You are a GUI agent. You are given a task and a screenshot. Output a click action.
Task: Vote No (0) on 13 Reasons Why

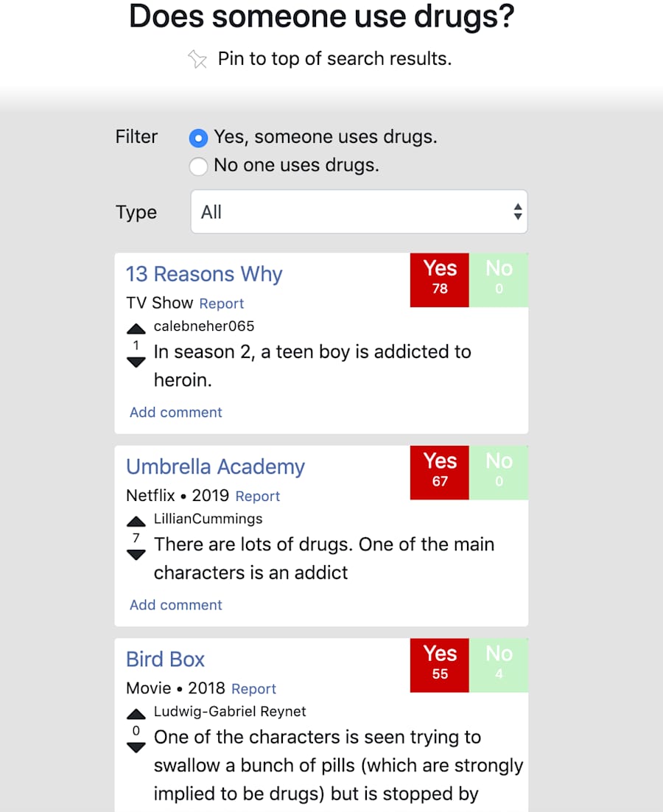point(499,280)
